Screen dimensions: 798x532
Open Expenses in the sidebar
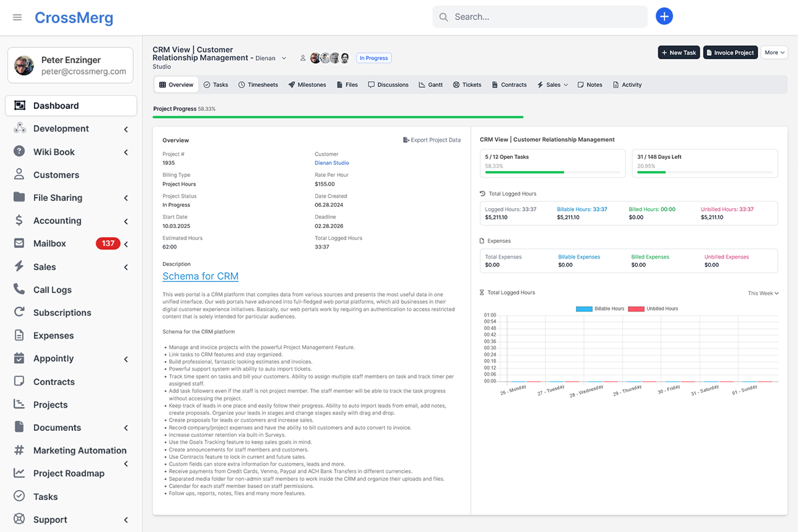coord(53,336)
